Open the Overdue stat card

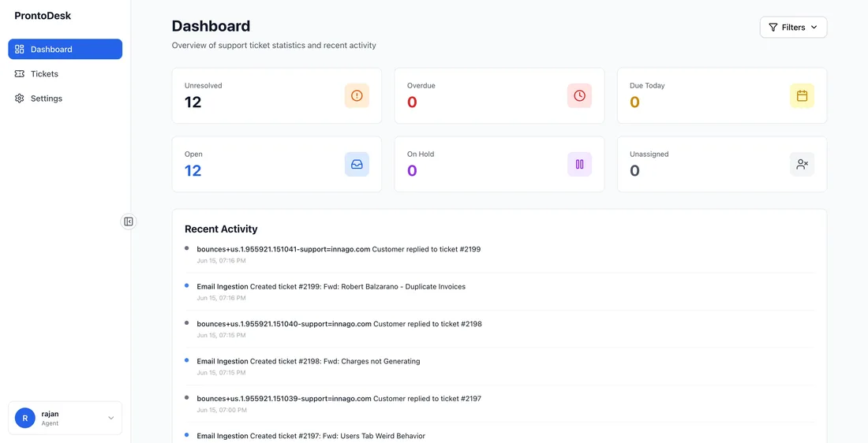[x=499, y=95]
